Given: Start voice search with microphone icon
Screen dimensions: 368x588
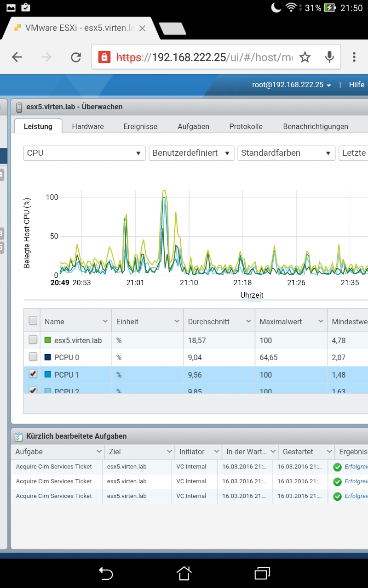Looking at the screenshot, I should coord(329,57).
